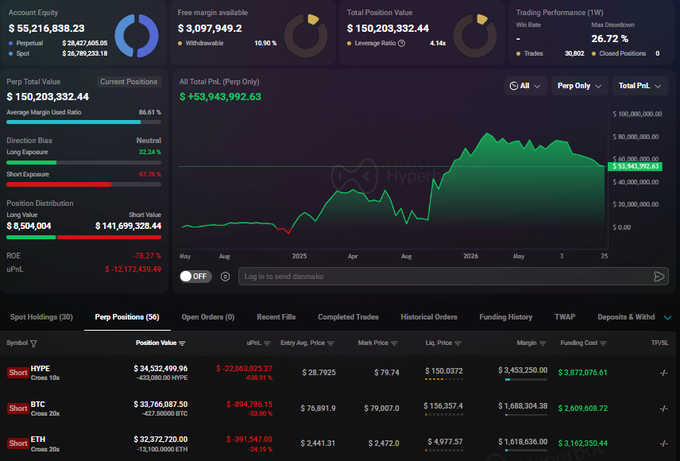Screen dimensions: 680x461
Task: Expand more tabs chevron after Deposits
Action: [x=667, y=317]
